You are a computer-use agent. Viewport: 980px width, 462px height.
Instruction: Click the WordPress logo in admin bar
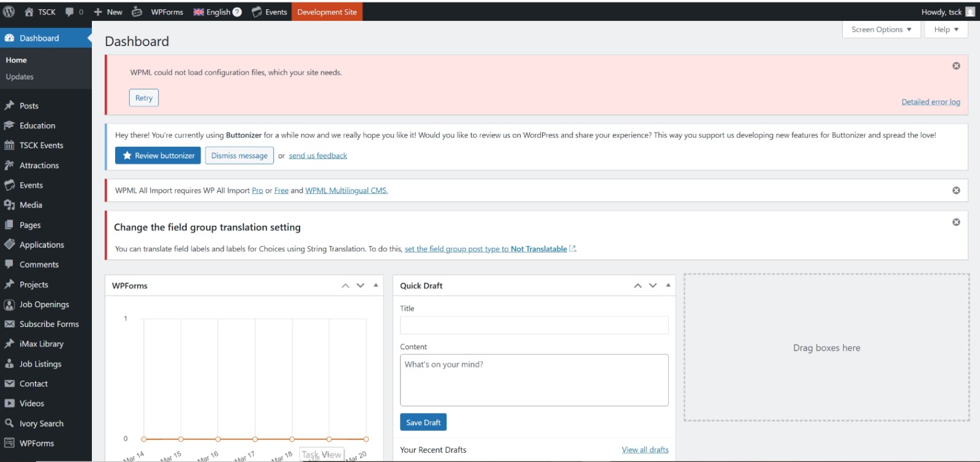(x=9, y=12)
